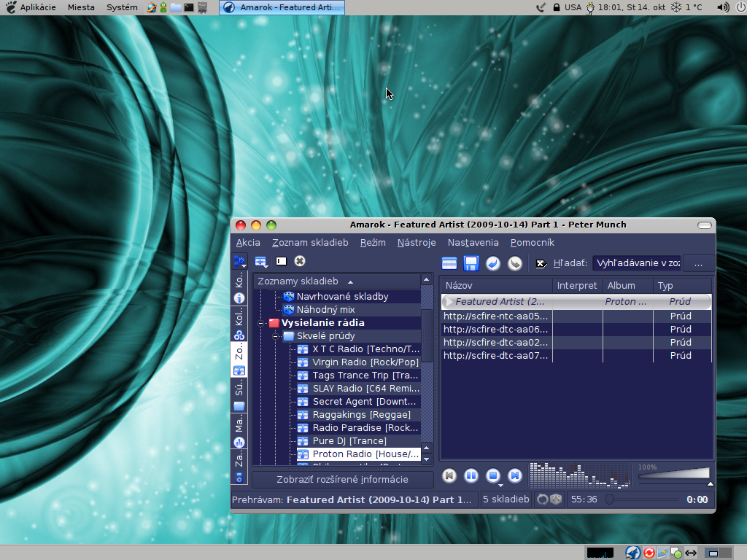This screenshot has height=560, width=747.
Task: Click the playlist browser scroll up arrow at the top
Action: click(x=427, y=280)
